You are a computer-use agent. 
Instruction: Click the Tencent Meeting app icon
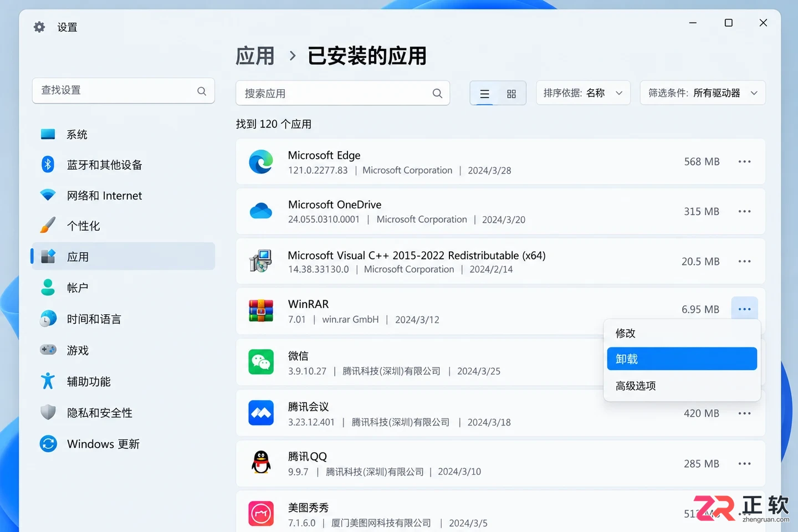pos(261,413)
